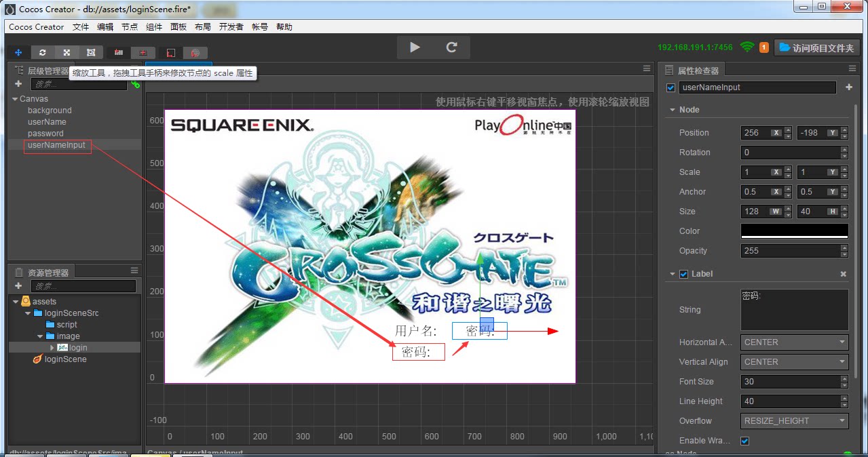The height and width of the screenshot is (457, 868).
Task: Select the background node
Action: (50, 111)
